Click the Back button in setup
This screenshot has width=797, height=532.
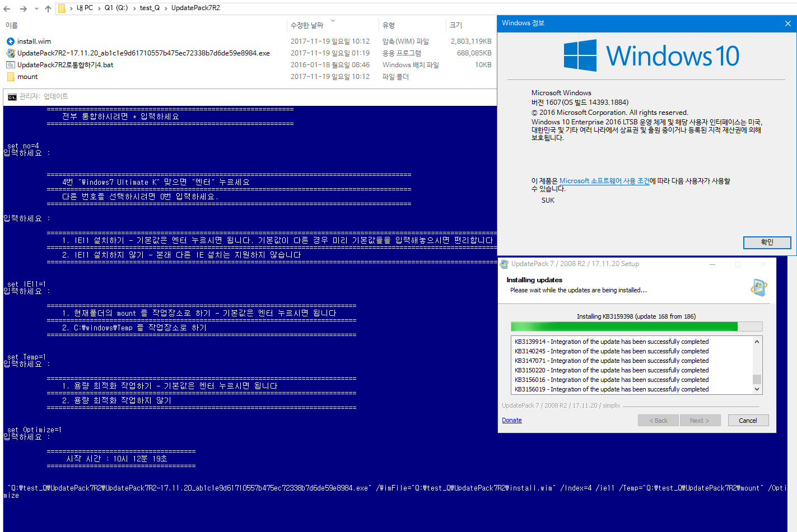tap(658, 421)
